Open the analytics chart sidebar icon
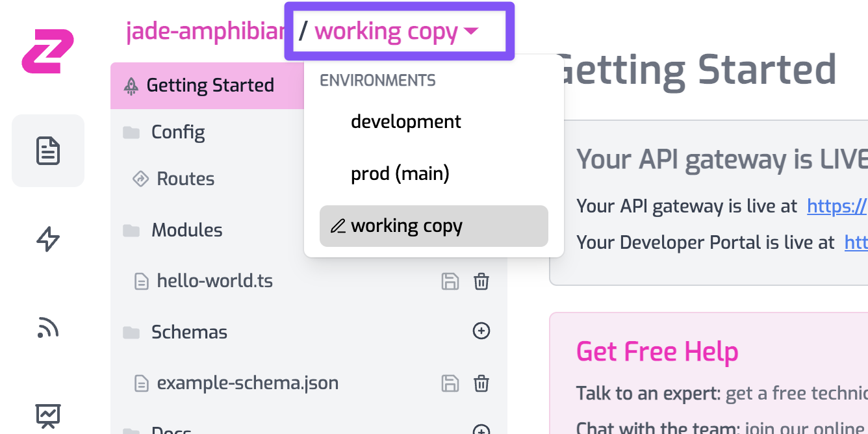The width and height of the screenshot is (868, 434). [x=48, y=414]
